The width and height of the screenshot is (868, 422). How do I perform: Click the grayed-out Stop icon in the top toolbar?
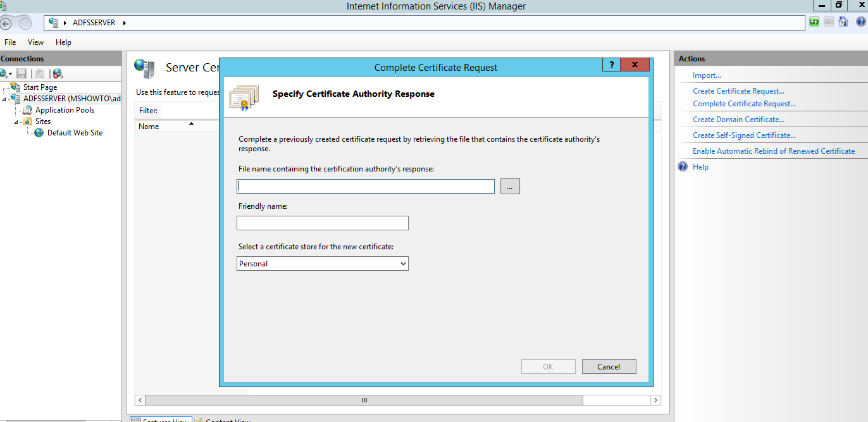click(x=829, y=22)
